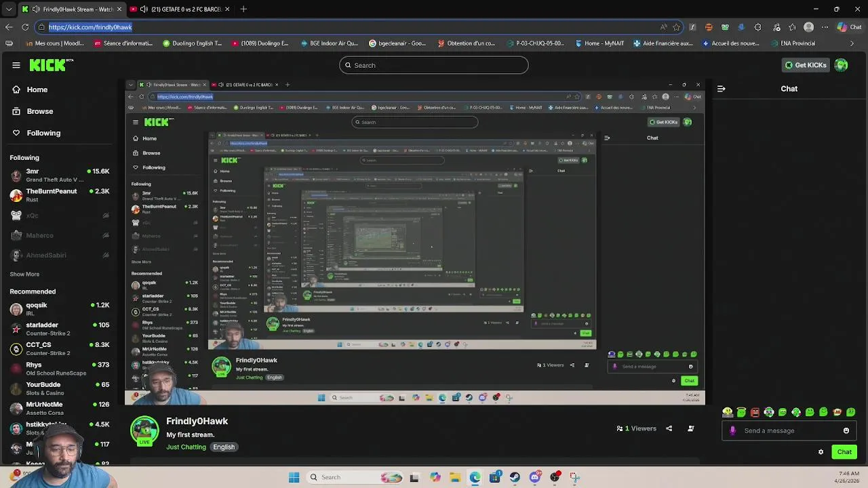
Task: Open Copilot Chat button in browser toolbar
Action: (849, 27)
